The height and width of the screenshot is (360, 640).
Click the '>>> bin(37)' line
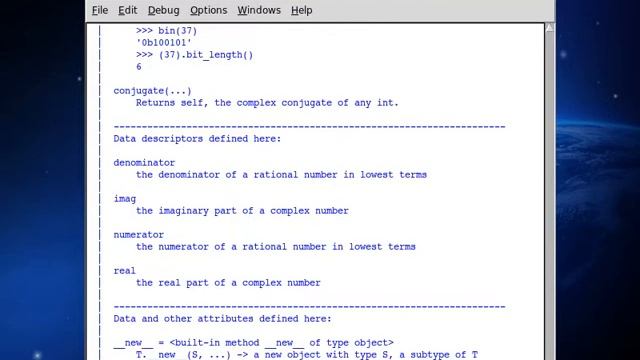[166, 31]
